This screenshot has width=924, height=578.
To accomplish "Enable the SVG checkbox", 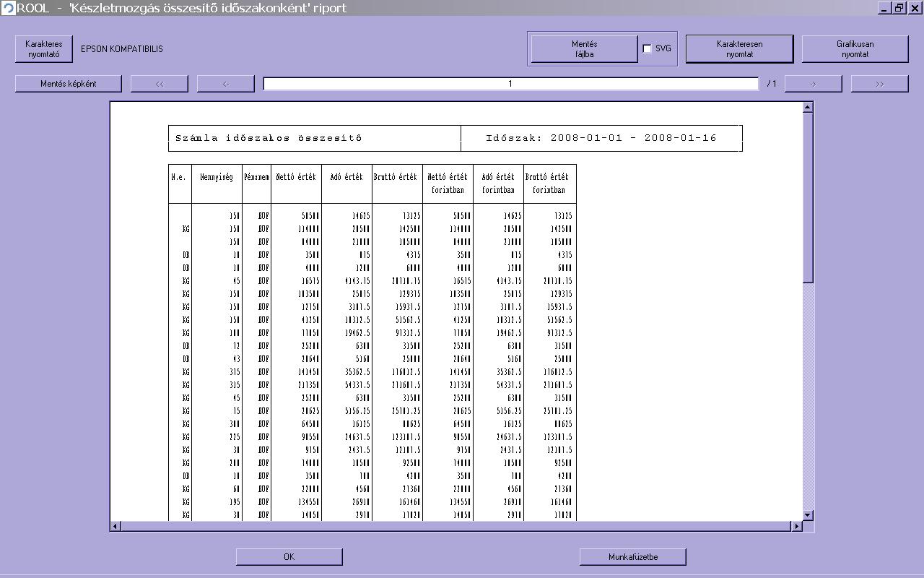I will pos(647,49).
